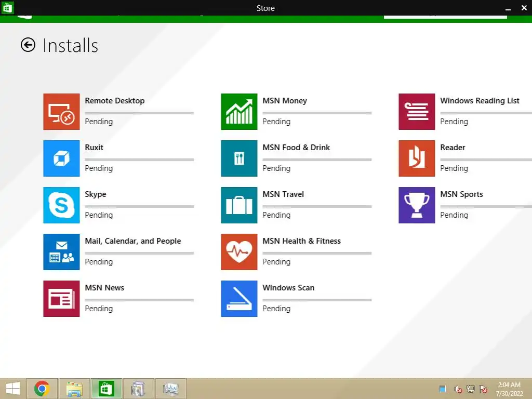Click the Reader app icon
The height and width of the screenshot is (399, 532).
[x=417, y=158]
